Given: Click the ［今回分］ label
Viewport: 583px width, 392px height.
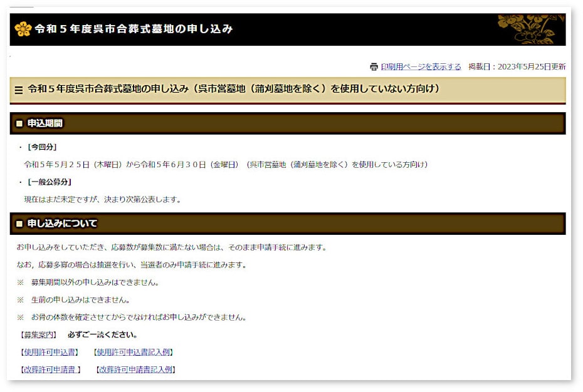Looking at the screenshot, I should [42, 147].
